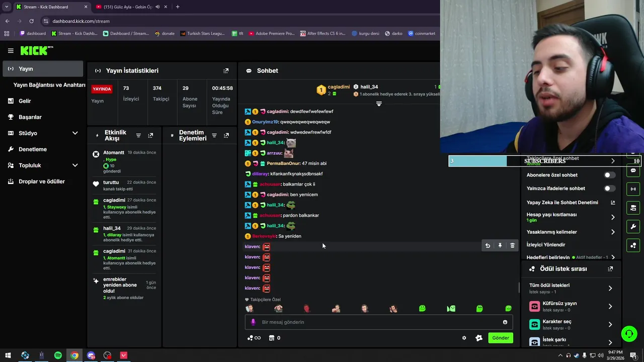644x362 pixels.
Task: Insert the green smiling blob emote
Action: [x=422, y=308]
